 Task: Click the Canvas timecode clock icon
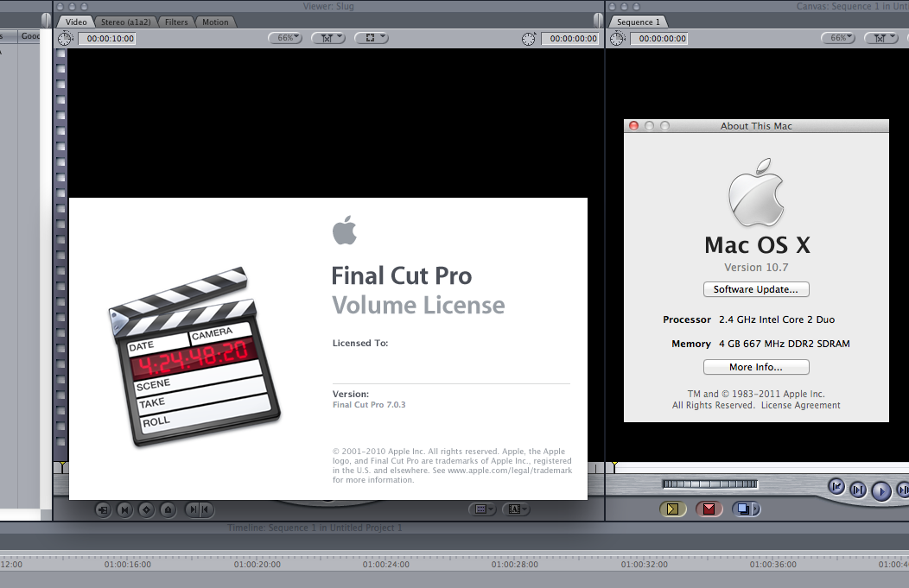tap(618, 39)
